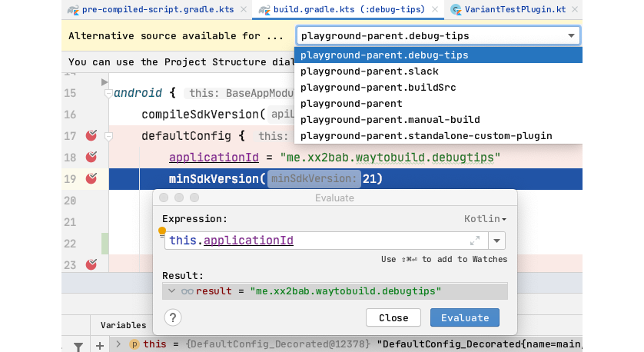Click applicationId in the code on line 18
The width and height of the screenshot is (644, 352).
214,158
